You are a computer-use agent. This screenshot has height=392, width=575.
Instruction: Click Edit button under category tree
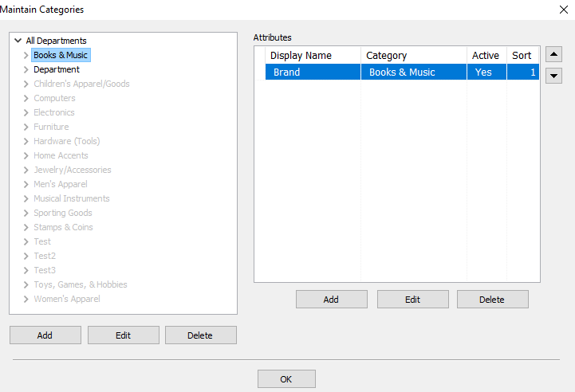point(123,335)
